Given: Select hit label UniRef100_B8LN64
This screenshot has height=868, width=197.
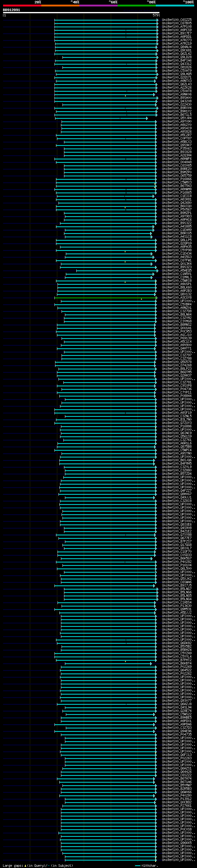Looking at the screenshot, I should click(x=177, y=314).
